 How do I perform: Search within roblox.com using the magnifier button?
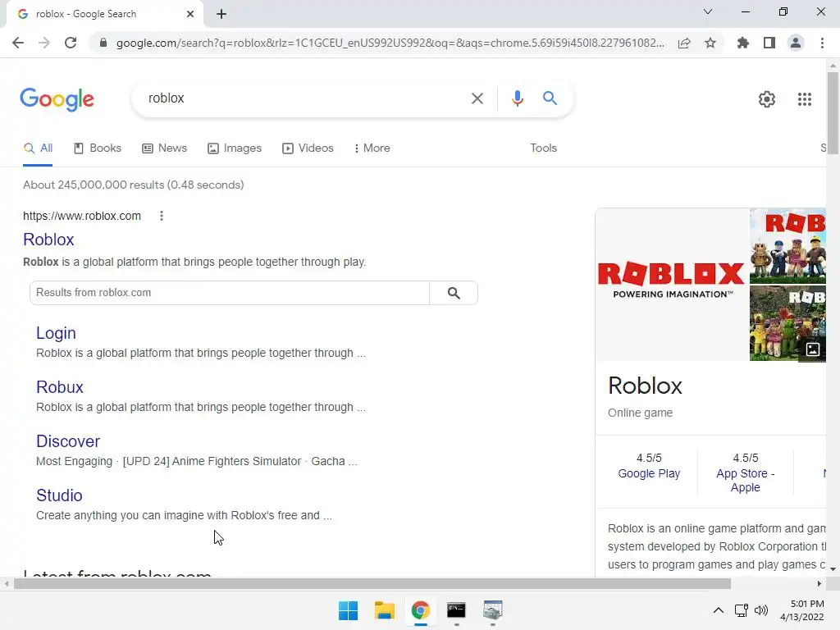(x=454, y=293)
